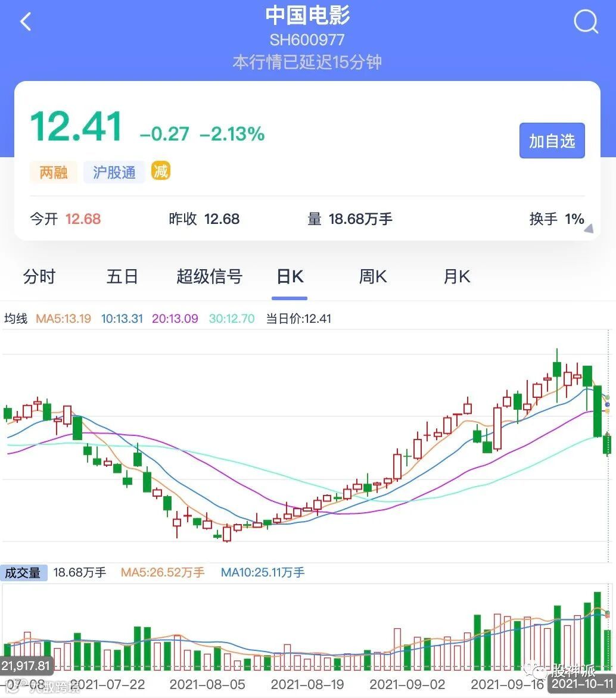The width and height of the screenshot is (616, 698).
Task: Click stock code SH600977
Action: (307, 40)
